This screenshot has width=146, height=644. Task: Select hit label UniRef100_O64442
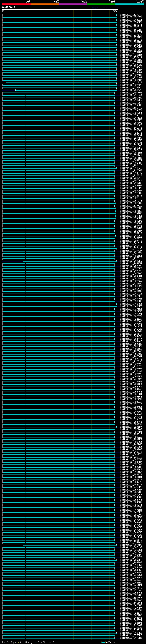click(x=131, y=593)
